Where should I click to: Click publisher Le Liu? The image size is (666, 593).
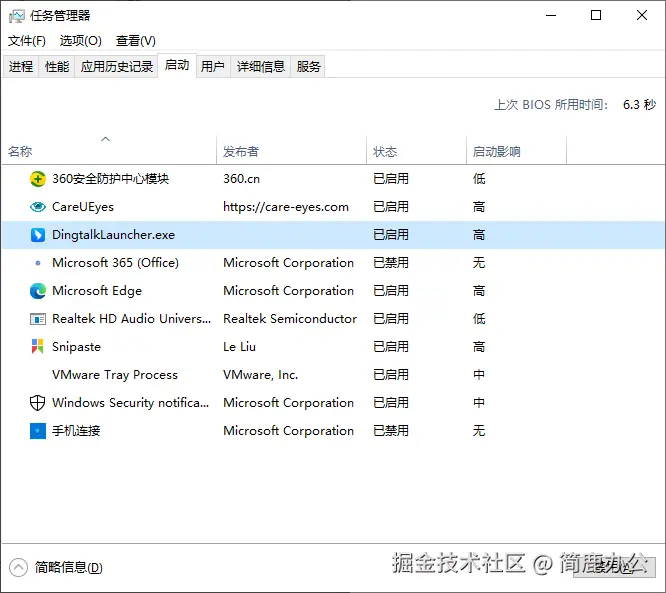[x=240, y=347]
